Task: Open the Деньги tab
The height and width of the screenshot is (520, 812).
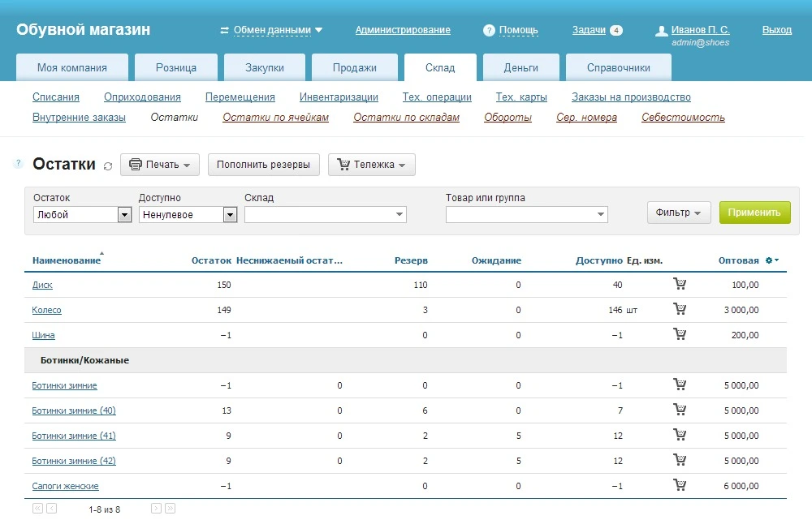Action: tap(520, 68)
